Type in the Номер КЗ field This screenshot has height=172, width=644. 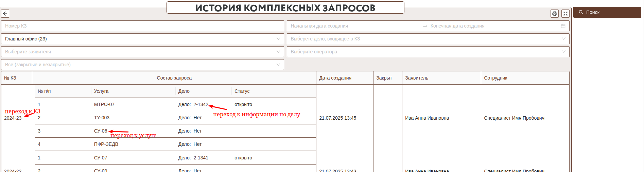[142, 26]
